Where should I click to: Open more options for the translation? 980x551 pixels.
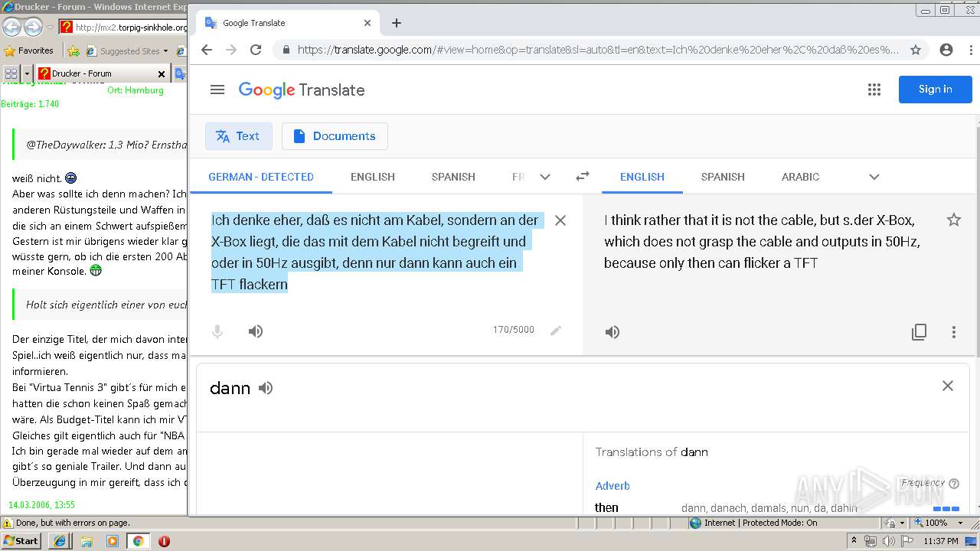click(x=954, y=332)
